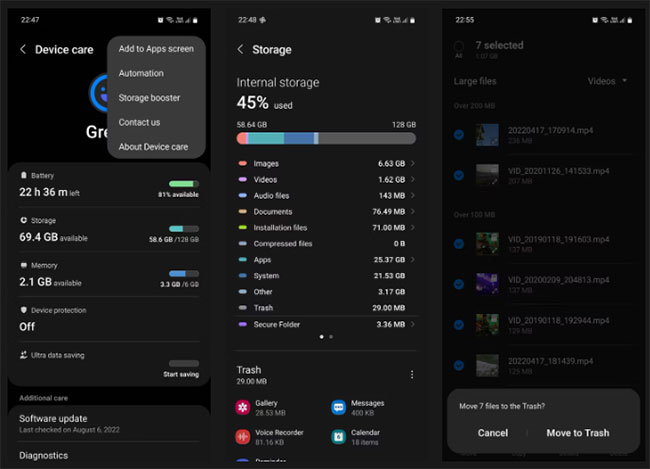
Task: Select Automation menu entry
Action: pyautogui.click(x=141, y=73)
